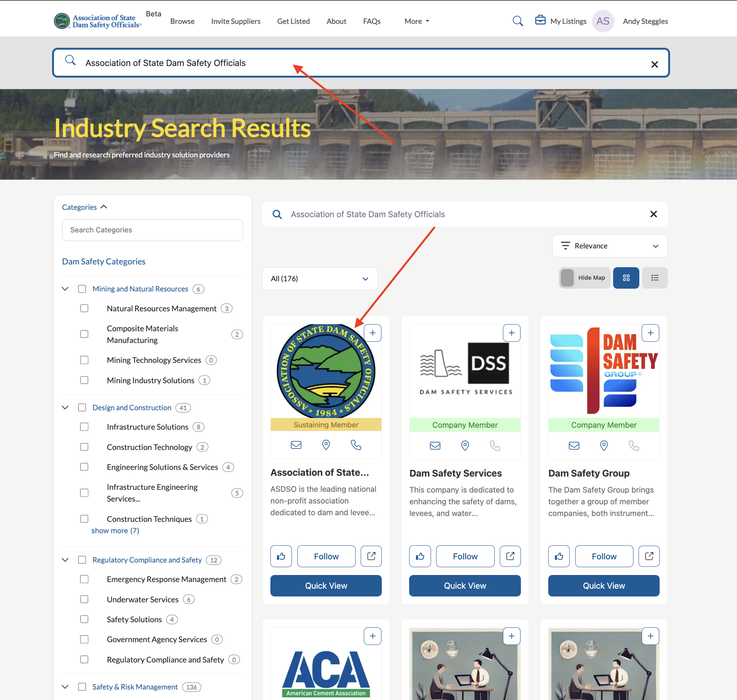Click the header magnifying glass search icon
The width and height of the screenshot is (737, 700).
pyautogui.click(x=517, y=21)
